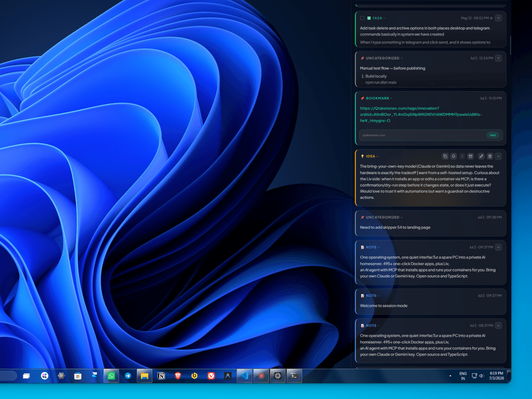Image resolution: width=532 pixels, height=399 pixels.
Task: Open Task View from the taskbar
Action: [x=26, y=376]
